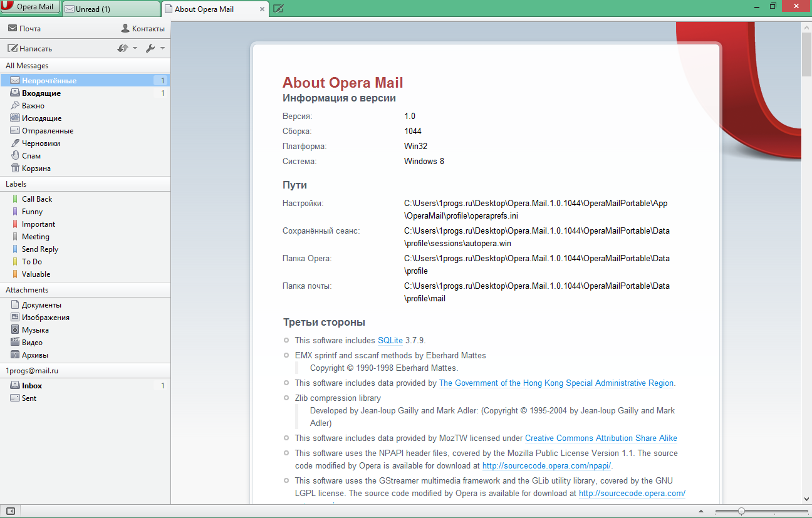Open the last sourcecode.opera.com/ link
The image size is (812, 518).
coord(632,494)
